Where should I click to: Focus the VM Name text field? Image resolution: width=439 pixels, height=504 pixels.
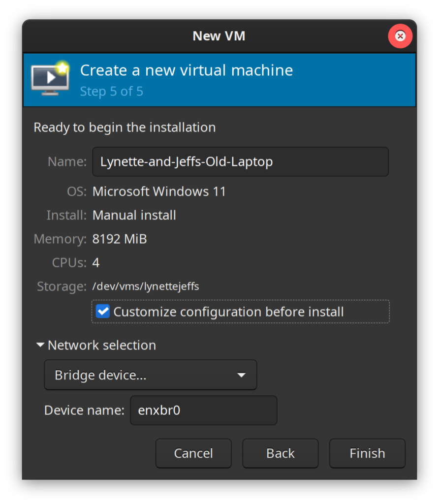(x=240, y=161)
